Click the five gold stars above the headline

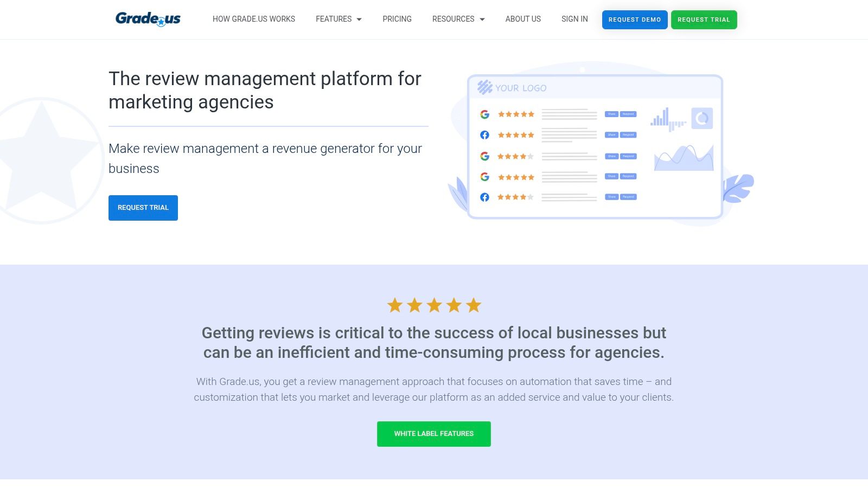tap(434, 305)
